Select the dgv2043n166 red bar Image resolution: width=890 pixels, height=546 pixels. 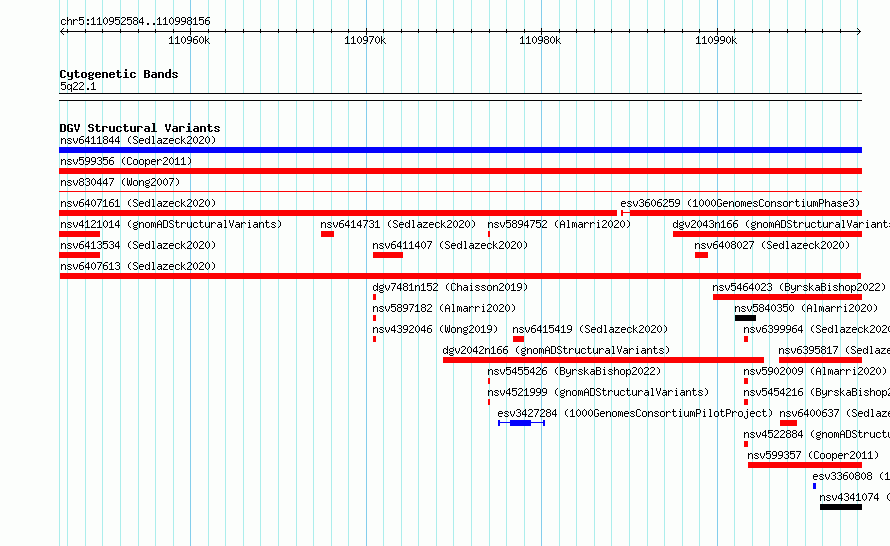pos(767,234)
